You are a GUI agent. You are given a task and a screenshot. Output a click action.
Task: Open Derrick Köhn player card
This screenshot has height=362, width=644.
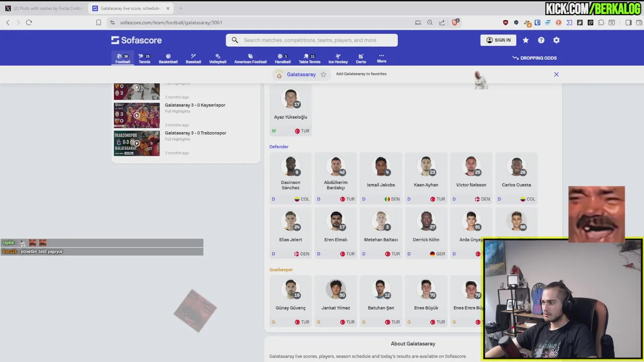426,234
